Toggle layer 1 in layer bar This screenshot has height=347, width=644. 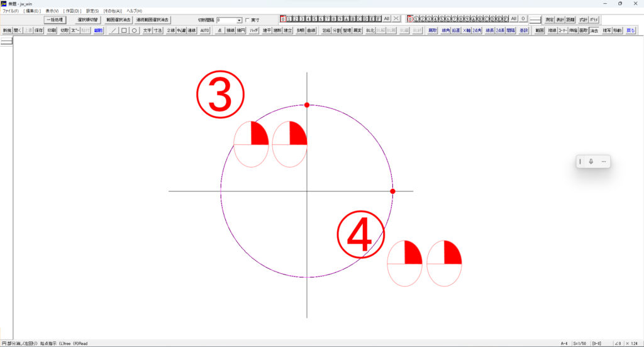click(x=289, y=20)
